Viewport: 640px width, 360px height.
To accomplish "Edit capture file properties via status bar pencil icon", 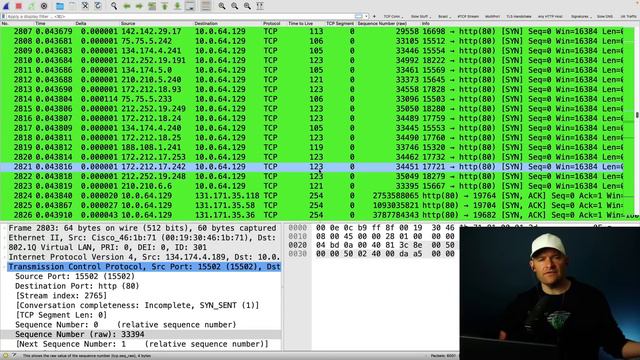I will (14, 356).
